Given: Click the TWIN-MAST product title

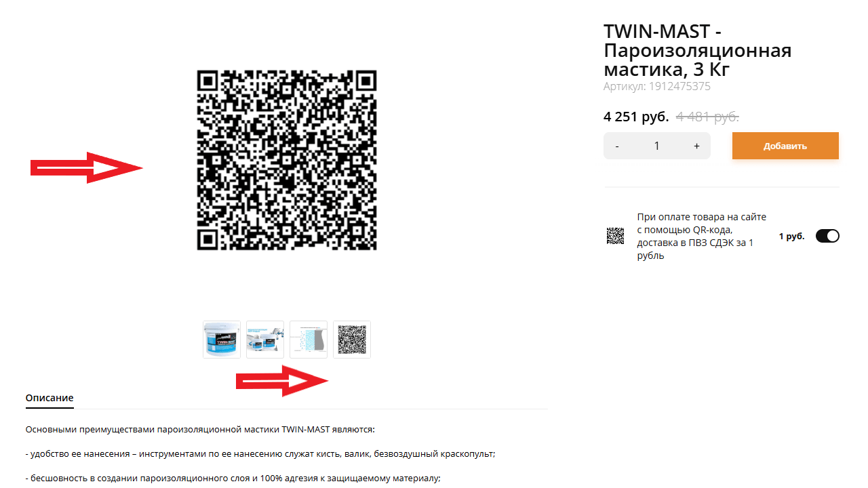Looking at the screenshot, I should [698, 51].
